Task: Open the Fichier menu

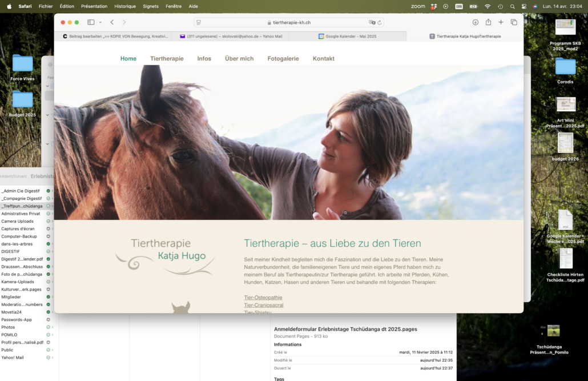Action: tap(46, 6)
